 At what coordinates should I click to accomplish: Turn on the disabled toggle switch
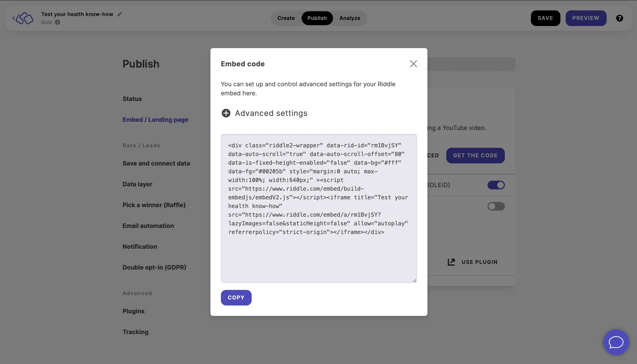(496, 206)
